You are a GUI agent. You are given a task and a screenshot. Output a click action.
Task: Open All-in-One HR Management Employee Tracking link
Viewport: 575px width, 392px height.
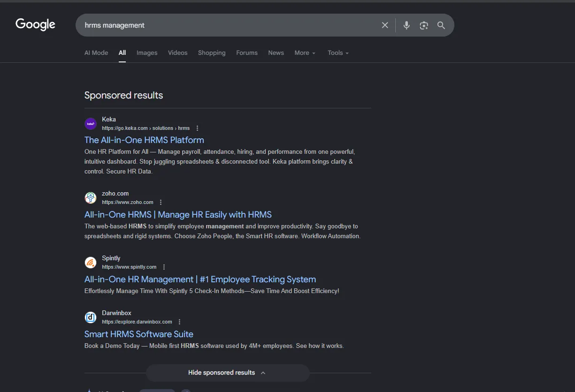200,279
